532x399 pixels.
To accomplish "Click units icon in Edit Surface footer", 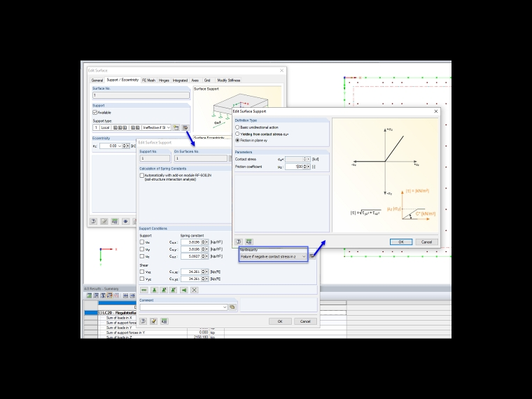I will click(115, 221).
